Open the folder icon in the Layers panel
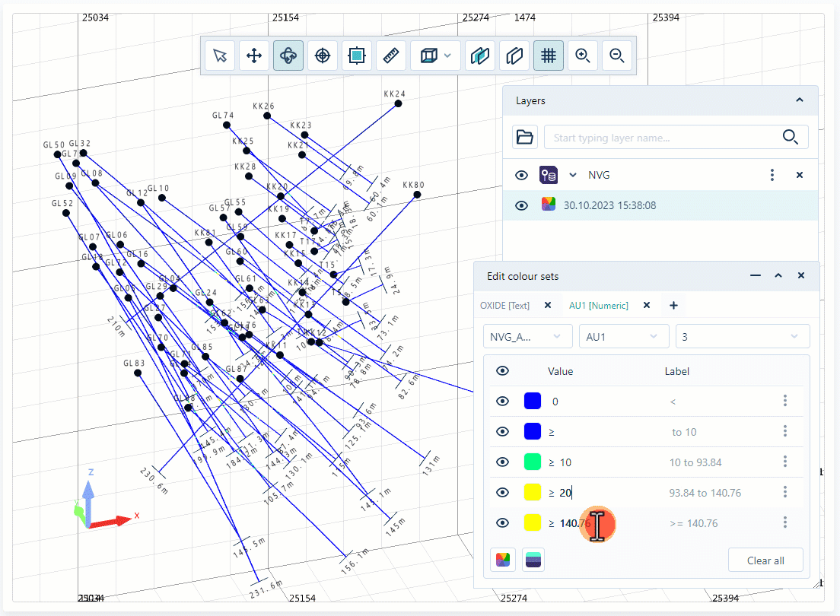The image size is (840, 616). tap(525, 137)
